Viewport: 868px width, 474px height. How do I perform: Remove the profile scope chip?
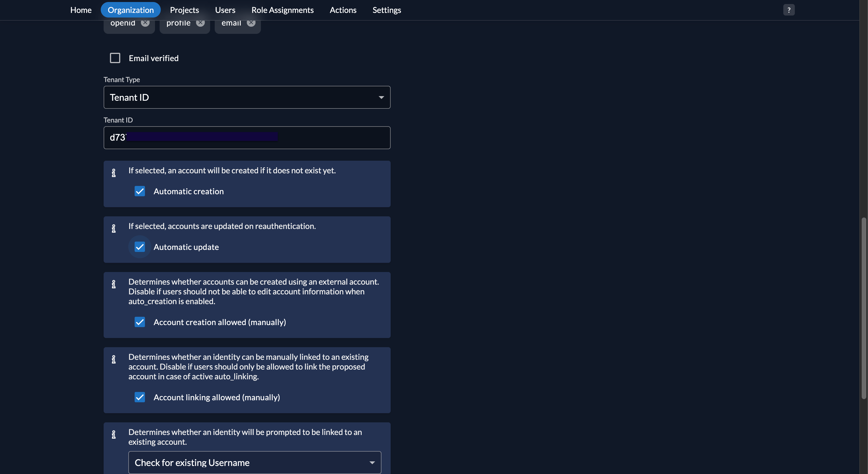(200, 23)
